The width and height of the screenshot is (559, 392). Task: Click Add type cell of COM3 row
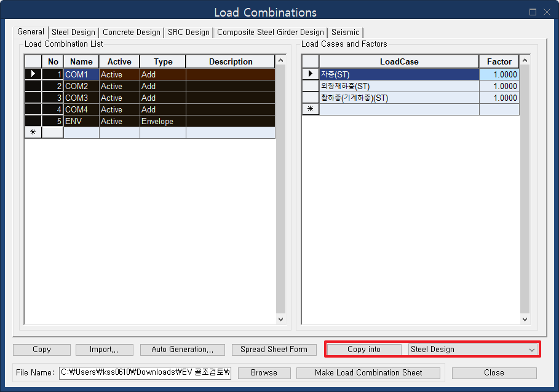(x=162, y=98)
